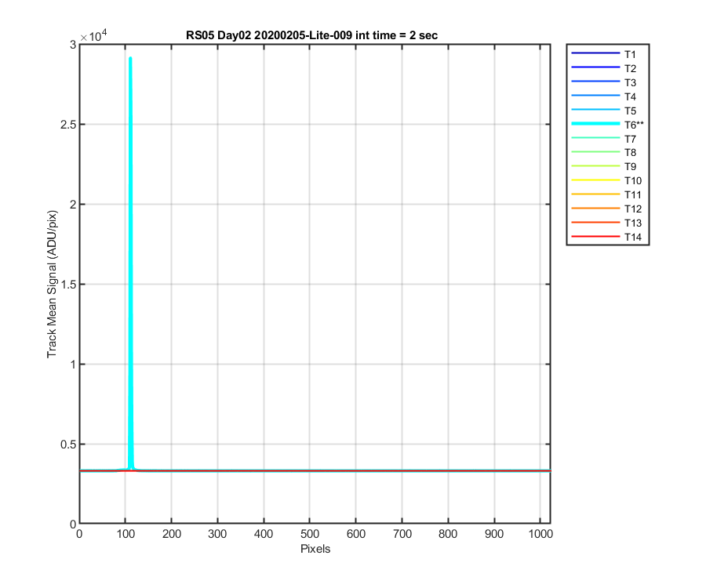Click the 500 x-axis tick label
706x588 pixels.
point(310,534)
